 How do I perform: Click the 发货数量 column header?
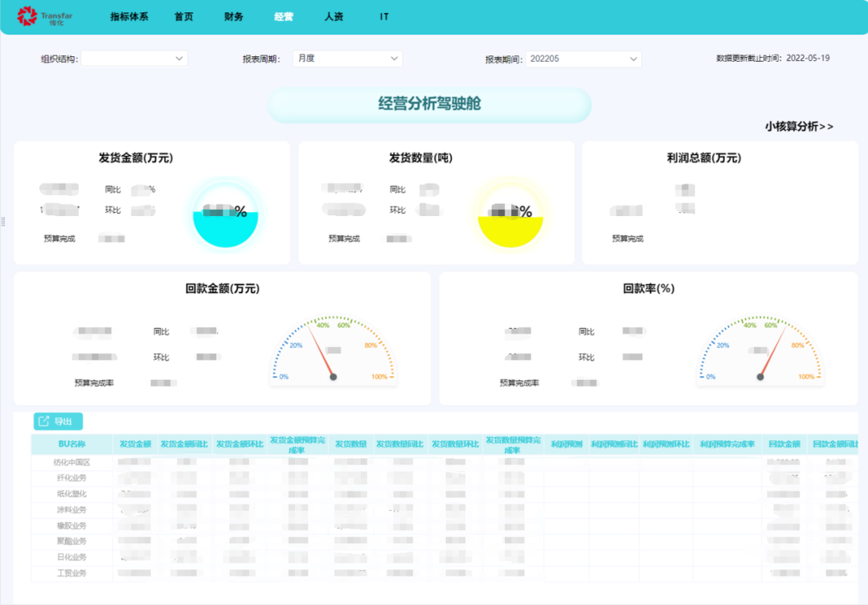point(350,444)
